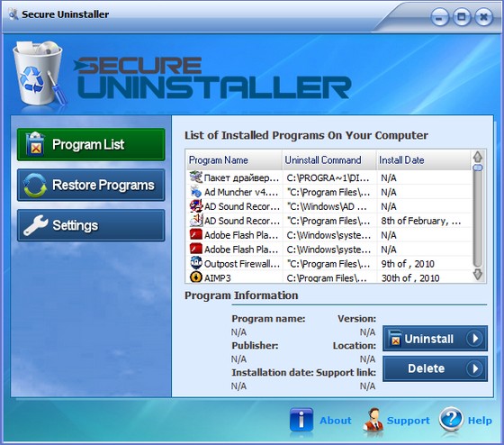The width and height of the screenshot is (504, 445).
Task: Select the Outpost Firewall row
Action: pos(329,264)
